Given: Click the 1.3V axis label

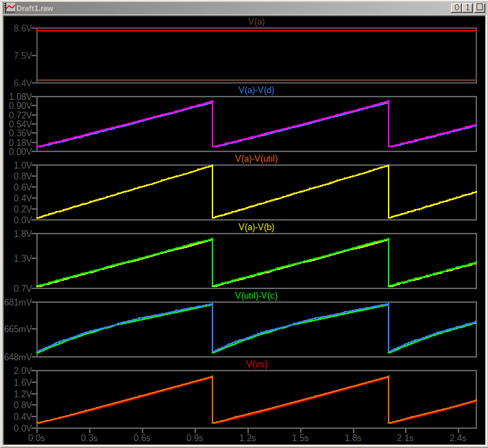Looking at the screenshot, I should pyautogui.click(x=23, y=258).
